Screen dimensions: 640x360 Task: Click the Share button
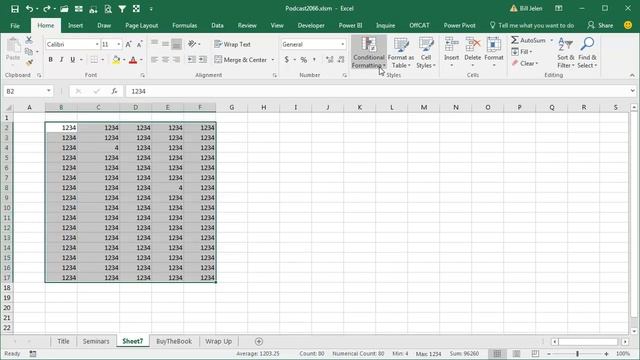tap(600, 25)
